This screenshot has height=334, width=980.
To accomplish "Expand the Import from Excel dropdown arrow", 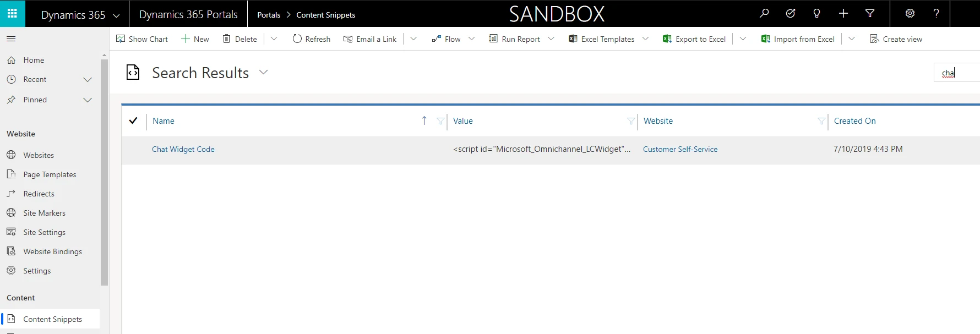I will click(x=852, y=39).
